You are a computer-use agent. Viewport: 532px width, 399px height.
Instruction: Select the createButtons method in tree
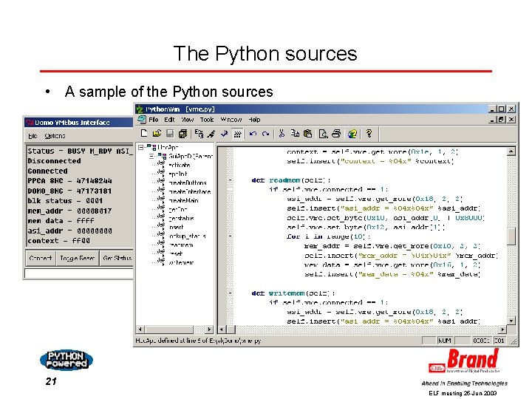click(187, 183)
